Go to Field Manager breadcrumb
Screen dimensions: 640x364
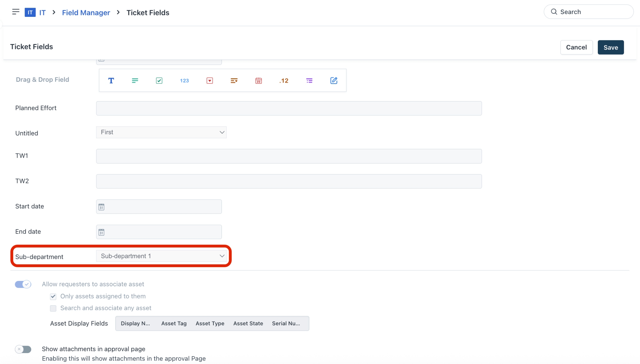click(86, 12)
